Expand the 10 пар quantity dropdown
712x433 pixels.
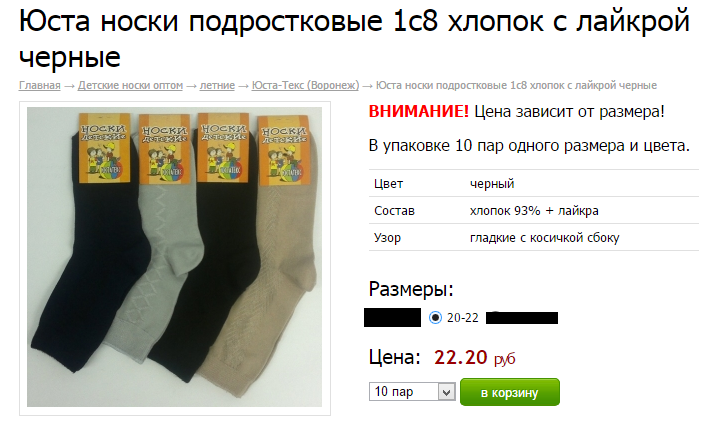412,392
